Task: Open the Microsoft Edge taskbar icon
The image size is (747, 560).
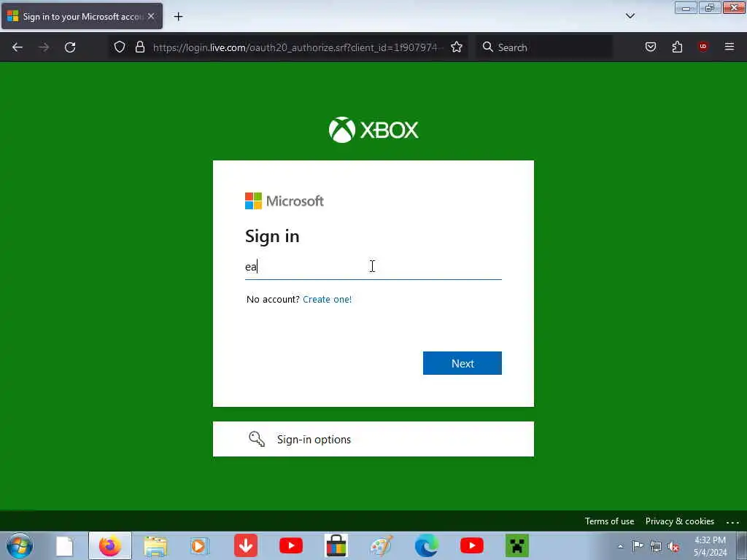Action: [426, 545]
